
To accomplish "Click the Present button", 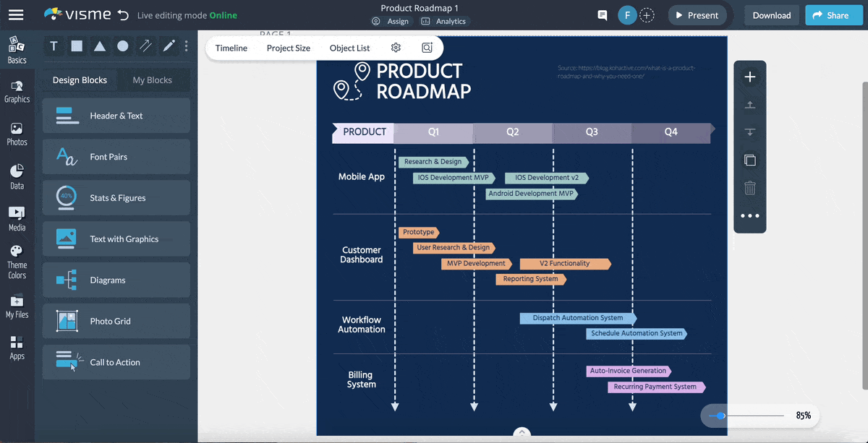I will 697,14.
